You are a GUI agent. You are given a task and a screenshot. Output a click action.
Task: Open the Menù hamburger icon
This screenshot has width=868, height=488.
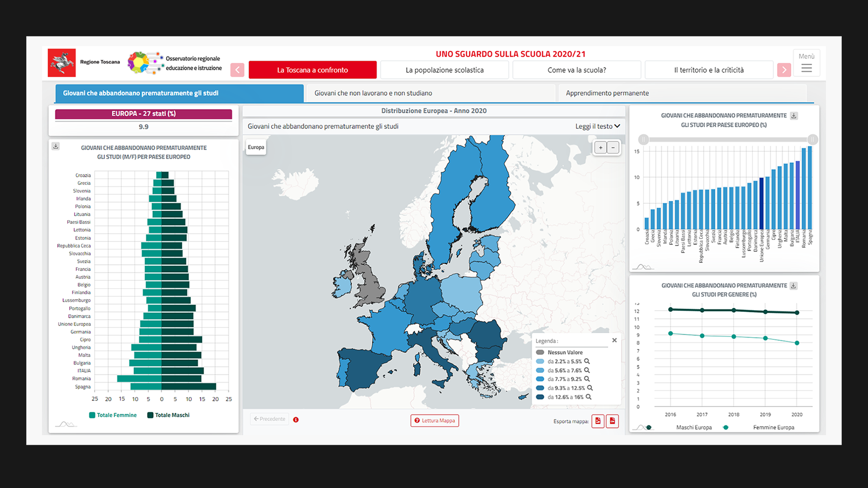pos(807,68)
